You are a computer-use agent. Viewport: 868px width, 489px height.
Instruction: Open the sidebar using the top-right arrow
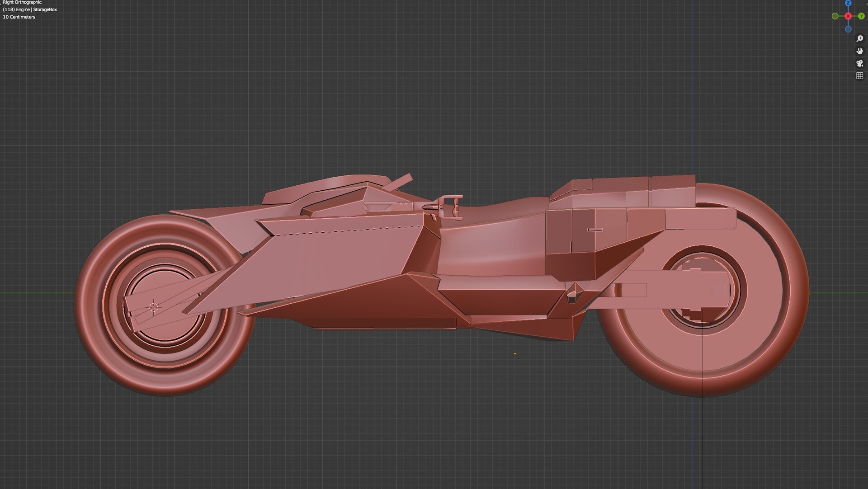click(867, 4)
